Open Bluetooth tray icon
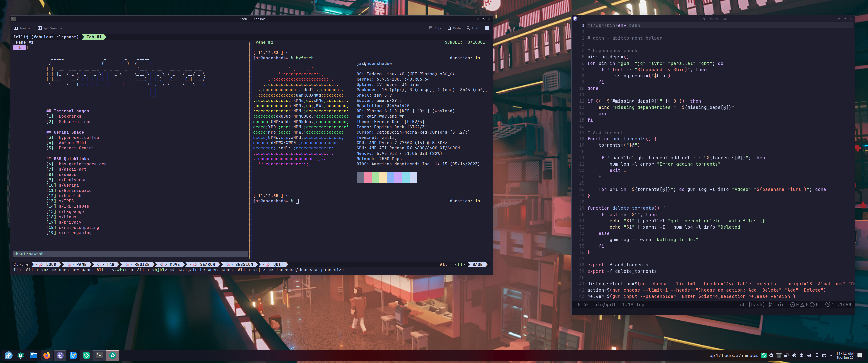This screenshot has height=363, width=868. click(x=801, y=355)
